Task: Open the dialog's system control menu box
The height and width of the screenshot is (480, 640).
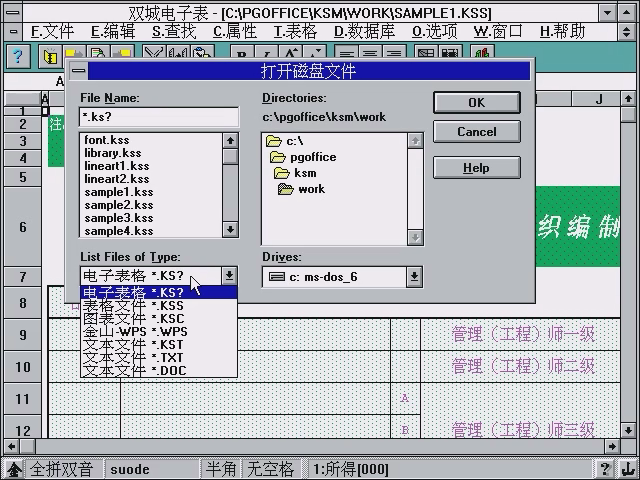Action: point(78,71)
